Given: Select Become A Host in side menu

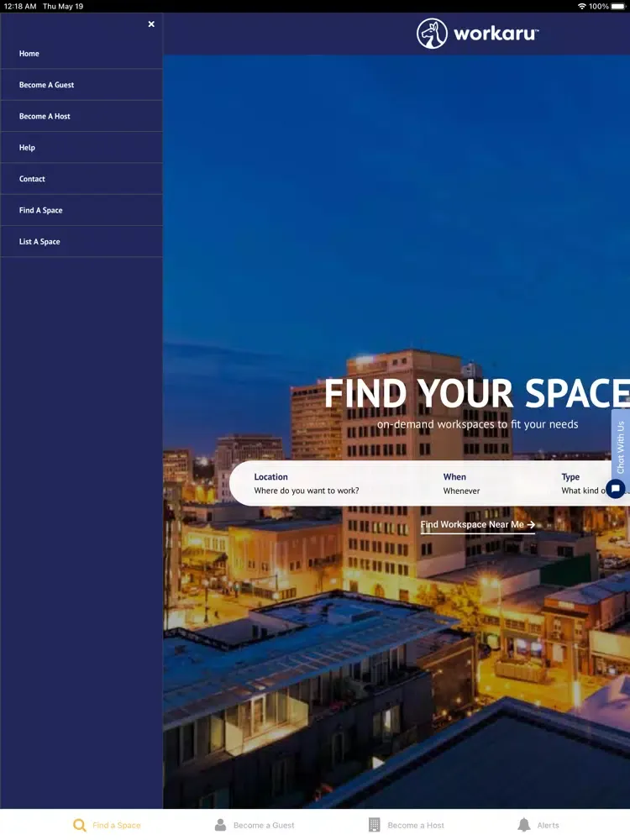Looking at the screenshot, I should click(x=81, y=116).
